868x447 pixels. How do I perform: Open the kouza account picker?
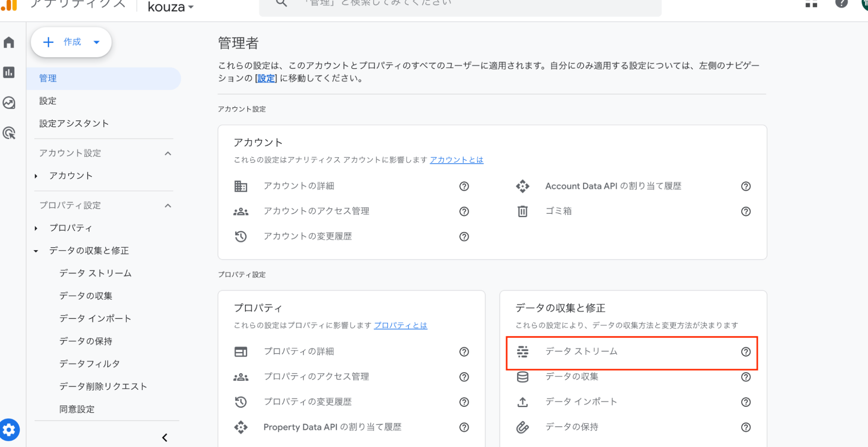pos(170,7)
